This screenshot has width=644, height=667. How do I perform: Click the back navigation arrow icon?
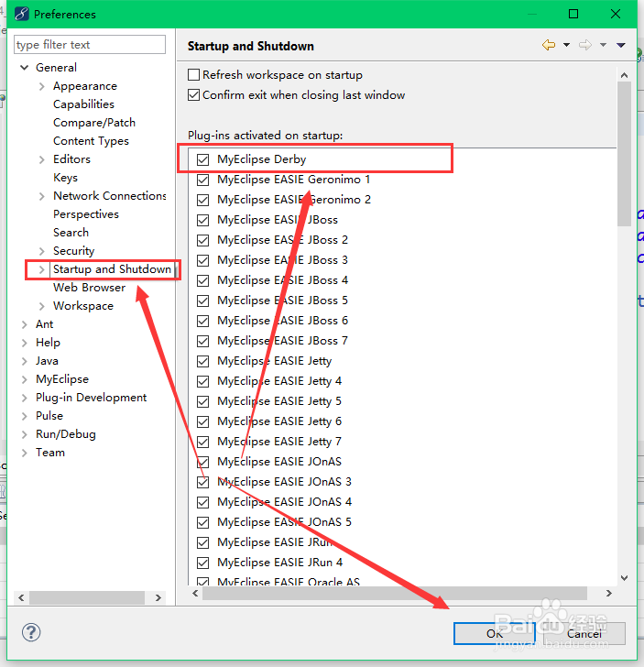pos(549,45)
